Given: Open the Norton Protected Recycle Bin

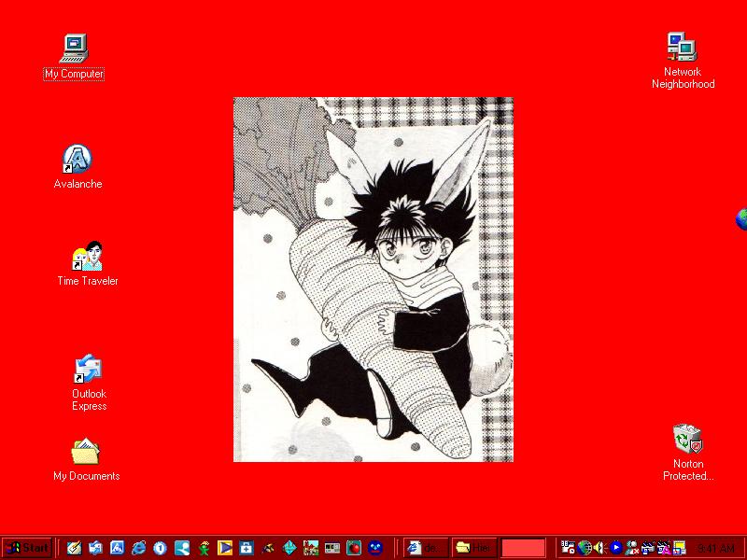Looking at the screenshot, I should click(x=687, y=437).
